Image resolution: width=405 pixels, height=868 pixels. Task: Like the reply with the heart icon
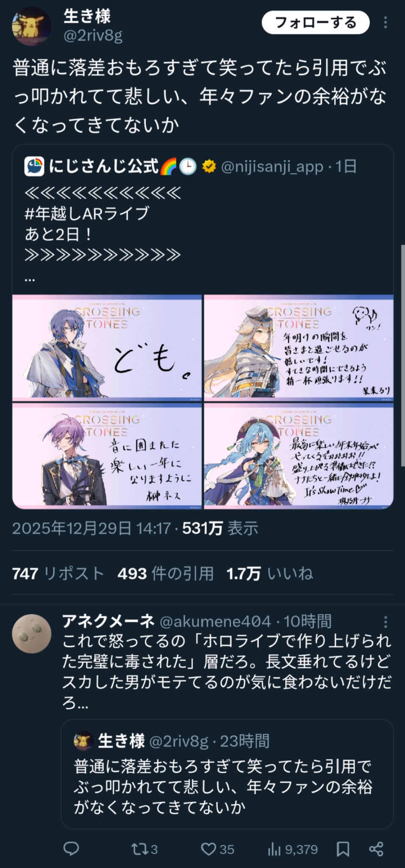218,849
